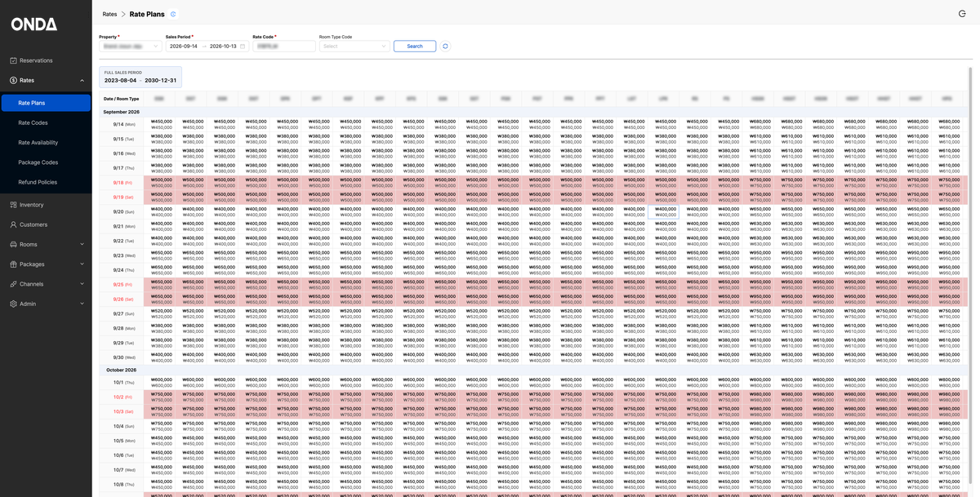Select the red 9/26 (Sat) date label
This screenshot has width=980, height=497.
coord(124,300)
